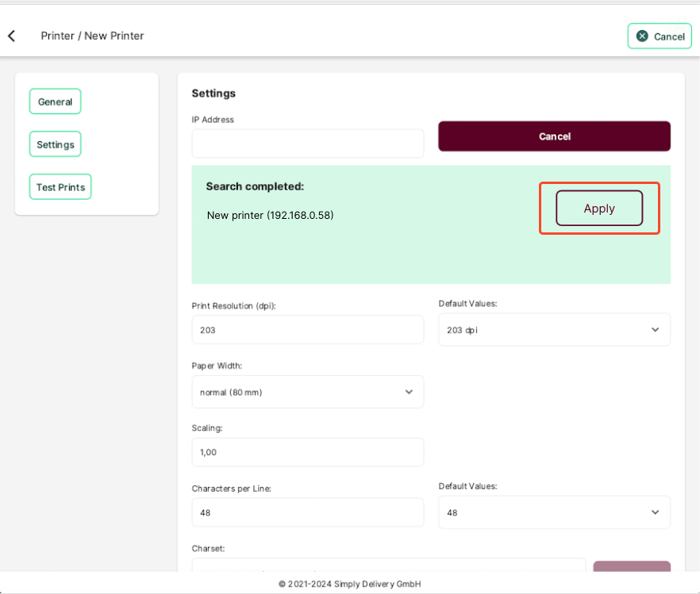Apply the found new printer
The width and height of the screenshot is (700, 594).
[599, 209]
